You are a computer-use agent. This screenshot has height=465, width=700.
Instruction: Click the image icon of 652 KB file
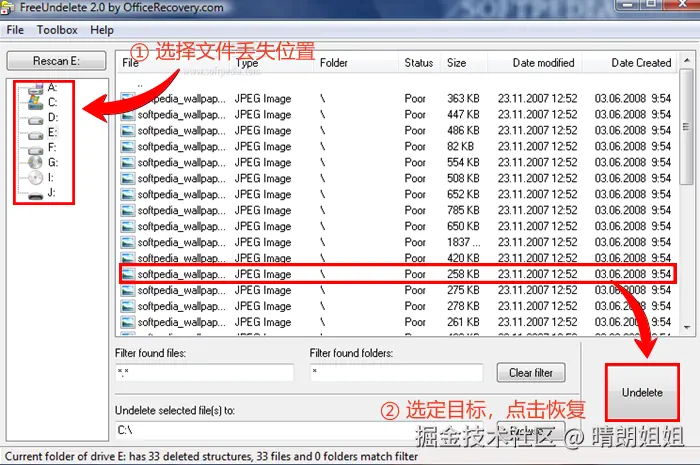pos(128,195)
